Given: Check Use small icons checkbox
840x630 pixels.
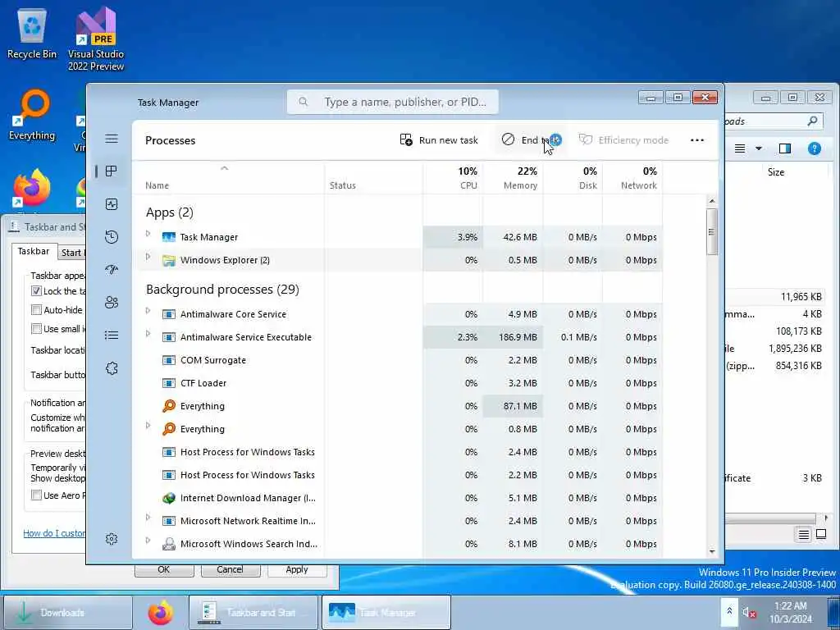Looking at the screenshot, I should pyautogui.click(x=36, y=328).
